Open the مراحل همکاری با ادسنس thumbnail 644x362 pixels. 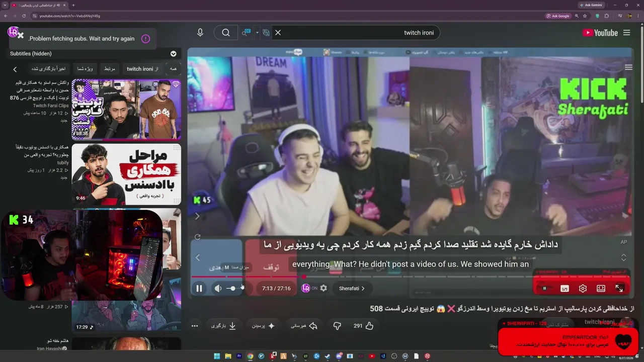point(126,174)
